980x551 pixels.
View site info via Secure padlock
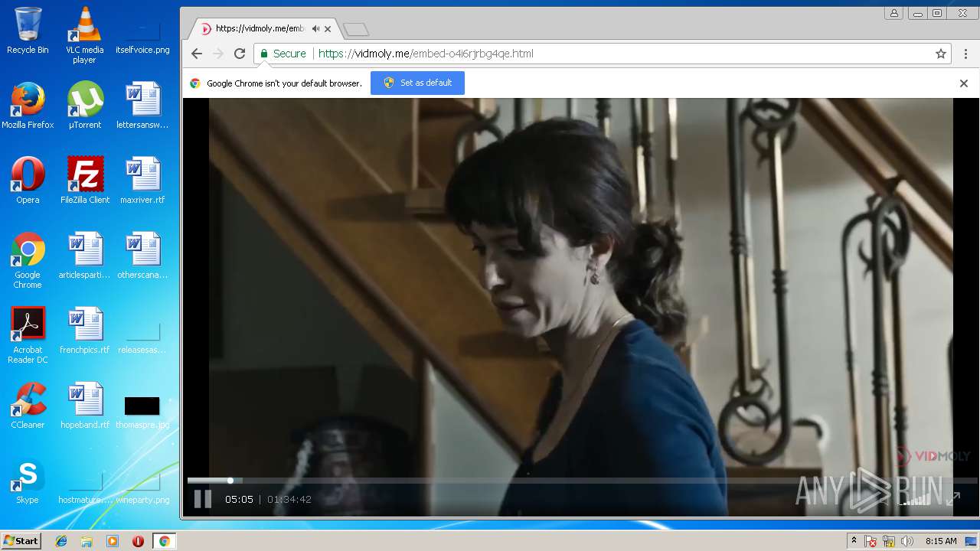tap(283, 54)
